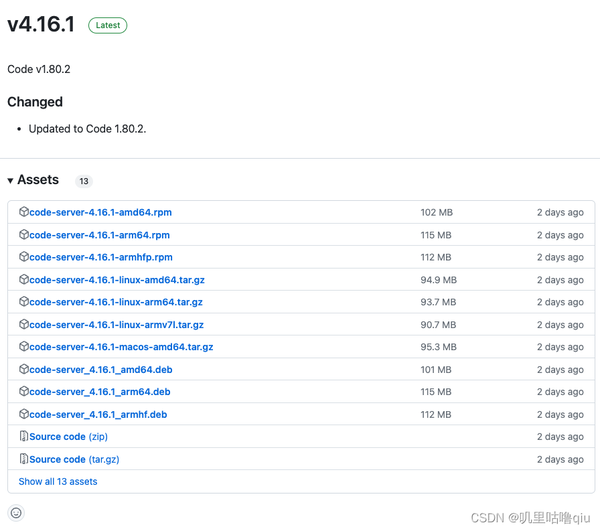Download code-server-4.16.1-amd64.rpm

101,212
